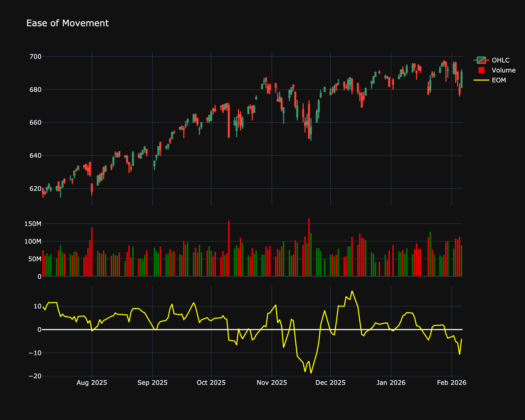Viewport: 525px width, 420px height.
Task: Click the Ease of Movement chart title
Action: click(x=67, y=23)
